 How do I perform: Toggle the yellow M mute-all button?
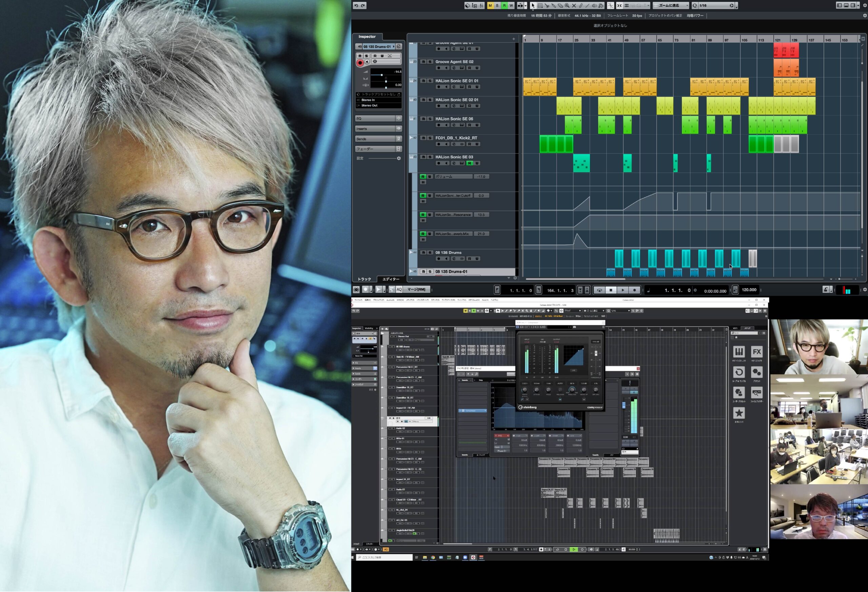point(490,6)
